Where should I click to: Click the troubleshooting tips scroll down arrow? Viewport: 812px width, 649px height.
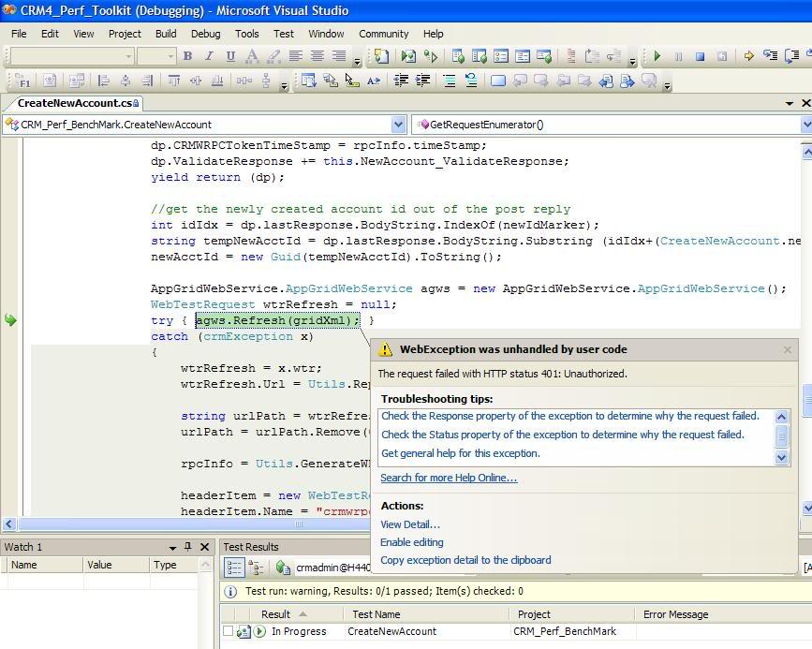pyautogui.click(x=781, y=457)
